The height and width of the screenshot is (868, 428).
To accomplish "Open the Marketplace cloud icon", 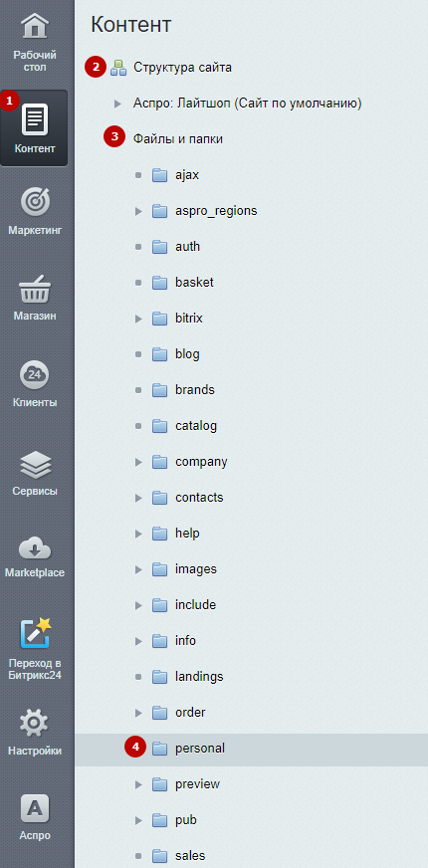I will pos(34,548).
